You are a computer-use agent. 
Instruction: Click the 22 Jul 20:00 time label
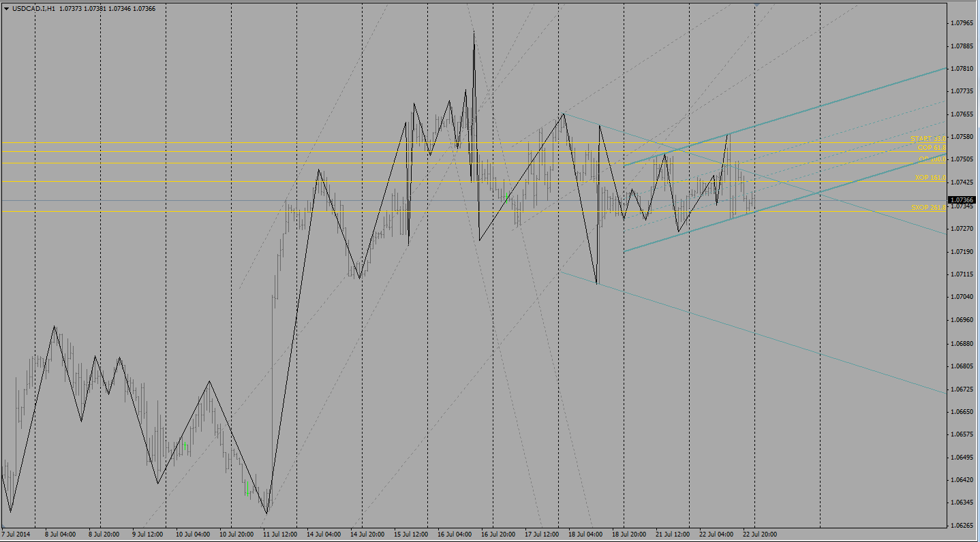760,535
